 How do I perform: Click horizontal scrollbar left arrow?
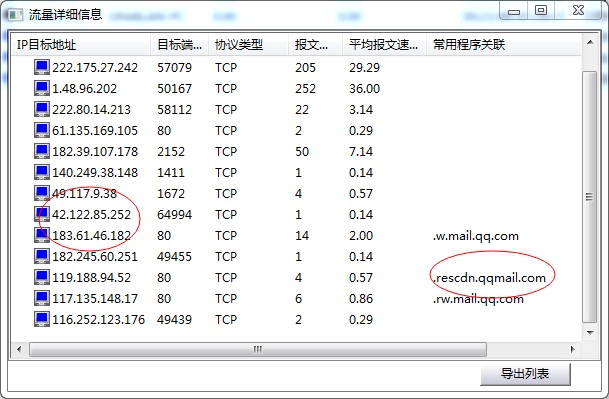tap(19, 349)
